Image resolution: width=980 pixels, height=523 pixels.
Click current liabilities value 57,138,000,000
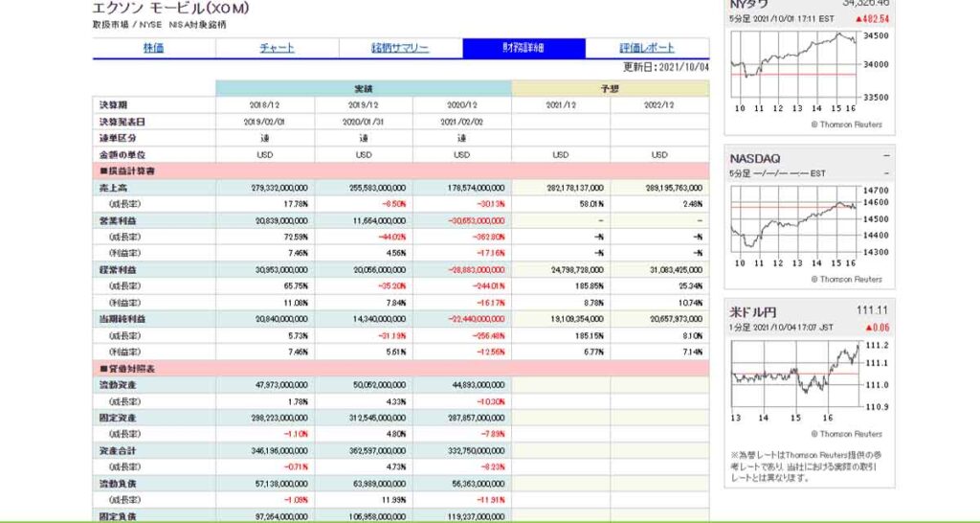280,485
